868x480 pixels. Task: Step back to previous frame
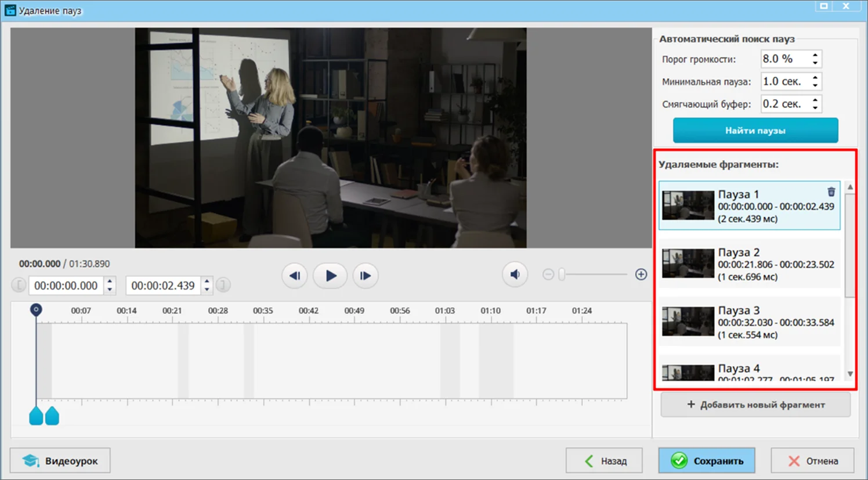tap(295, 276)
